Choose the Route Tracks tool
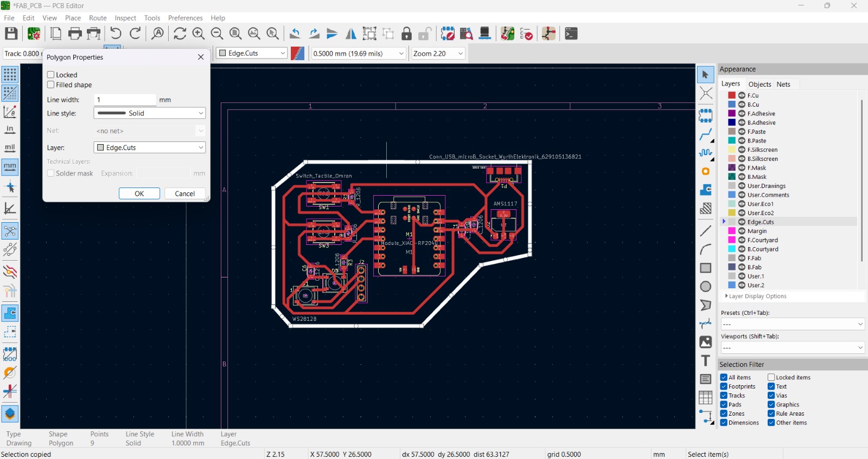The width and height of the screenshot is (868, 459). (x=705, y=134)
